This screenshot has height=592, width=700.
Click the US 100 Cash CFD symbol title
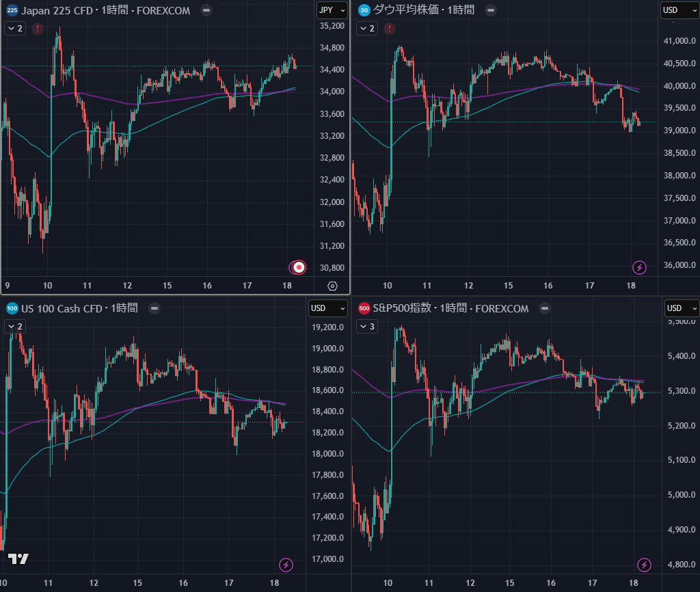click(x=79, y=308)
